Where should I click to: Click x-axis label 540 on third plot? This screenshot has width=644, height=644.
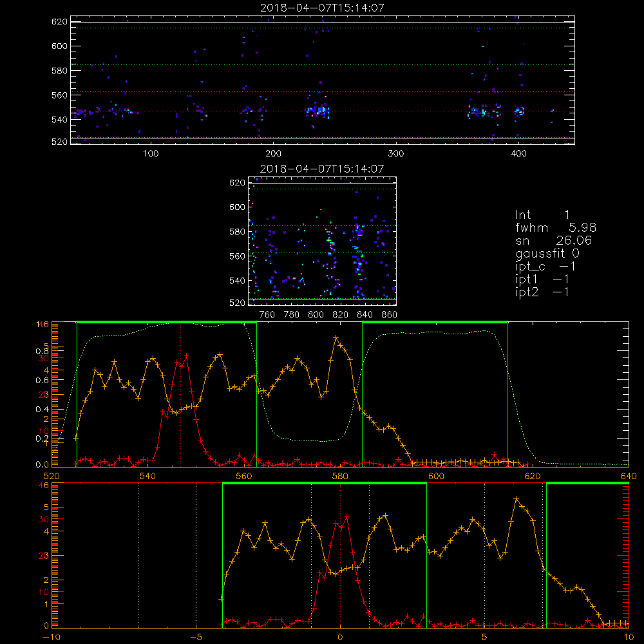coord(148,477)
